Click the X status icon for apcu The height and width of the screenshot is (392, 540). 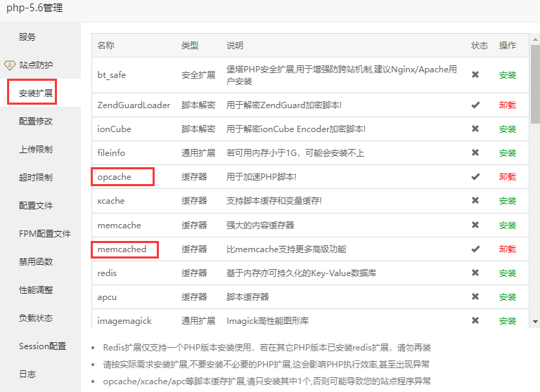click(475, 296)
